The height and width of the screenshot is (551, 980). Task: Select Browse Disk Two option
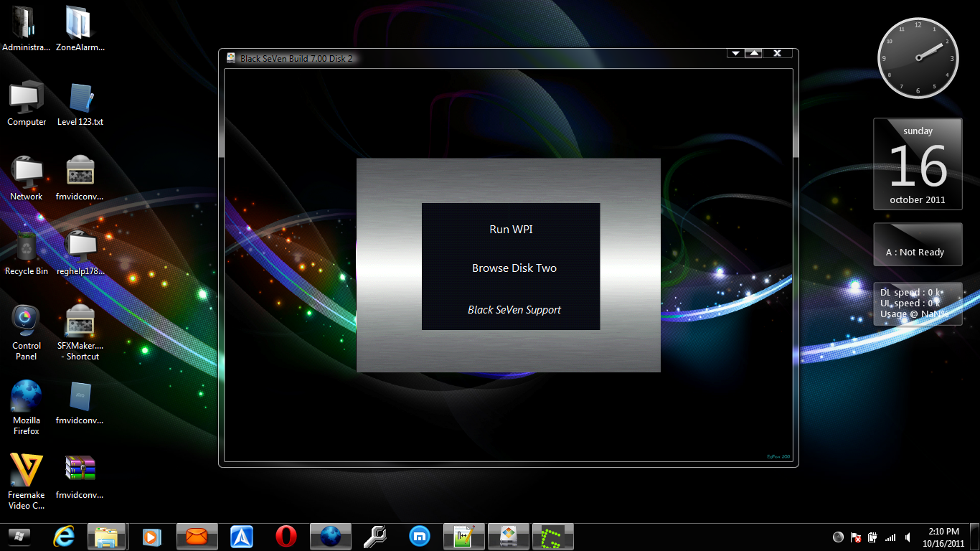point(514,268)
